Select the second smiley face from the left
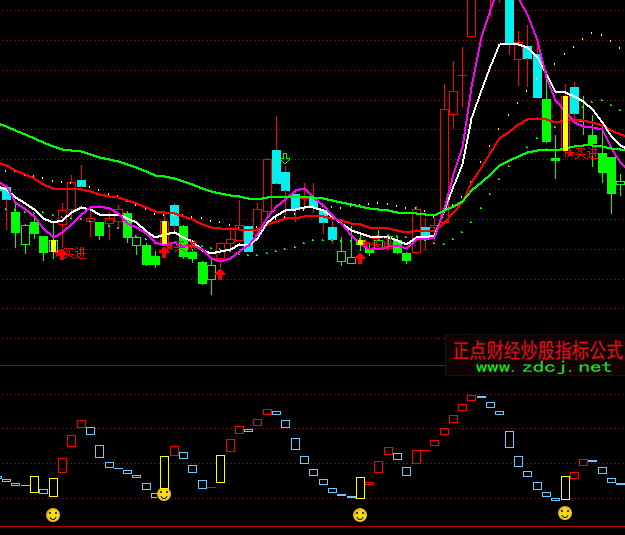The height and width of the screenshot is (535, 625). click(164, 494)
